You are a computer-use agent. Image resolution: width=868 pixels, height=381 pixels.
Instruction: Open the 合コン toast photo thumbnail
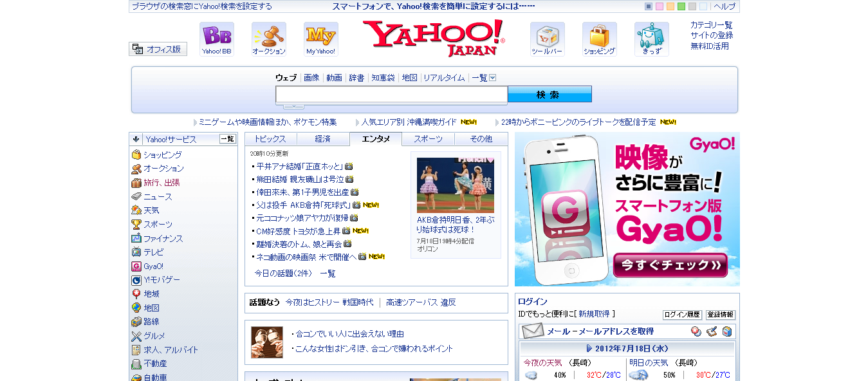point(267,342)
